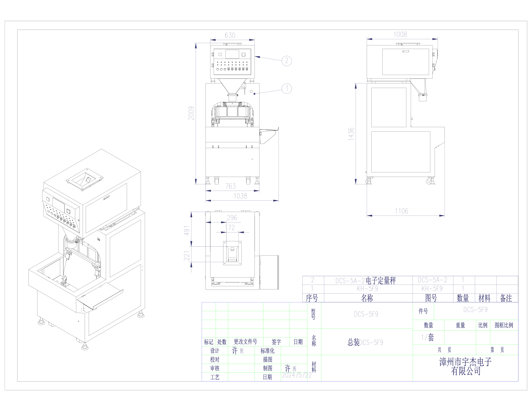This screenshot has width=532, height=411.
Task: Click the 审核 row label
Action: [215, 368]
